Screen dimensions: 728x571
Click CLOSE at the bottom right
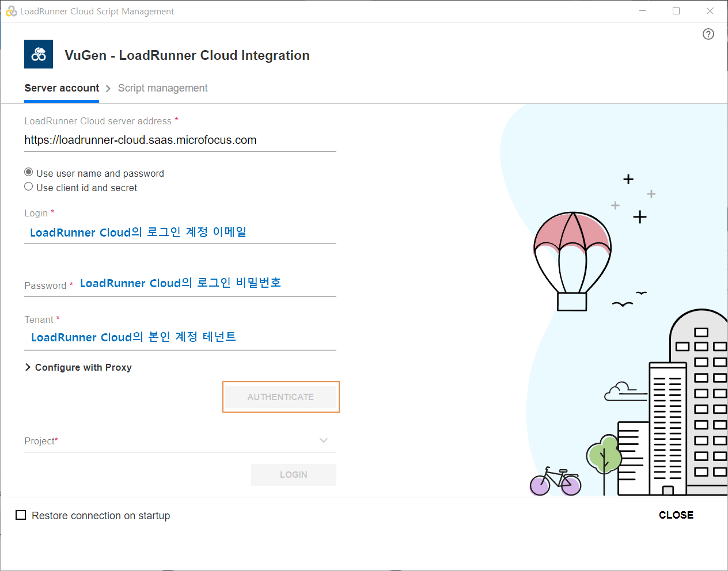[676, 515]
